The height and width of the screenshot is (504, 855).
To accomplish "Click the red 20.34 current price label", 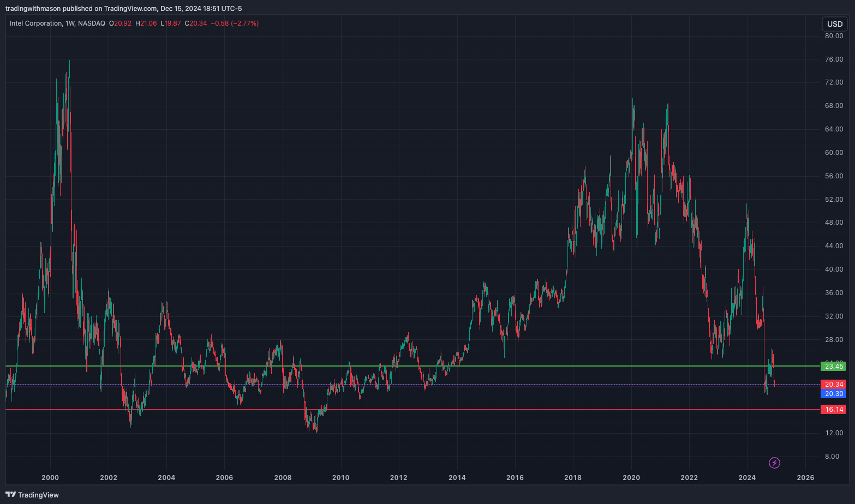I will [834, 385].
